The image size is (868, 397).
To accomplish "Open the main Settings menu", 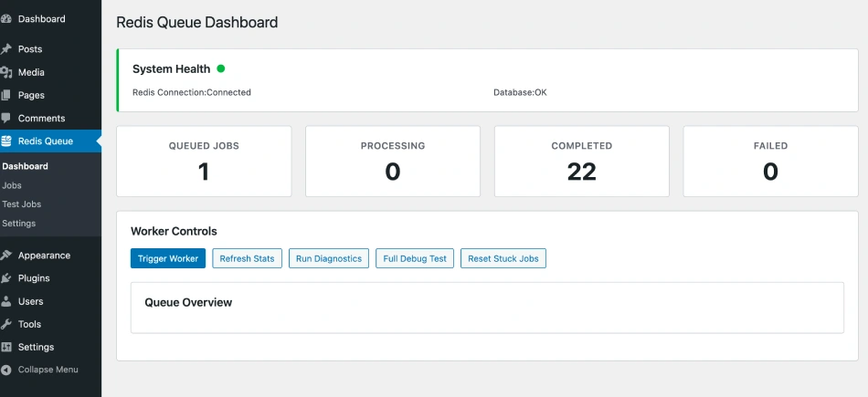I will (x=50, y=347).
